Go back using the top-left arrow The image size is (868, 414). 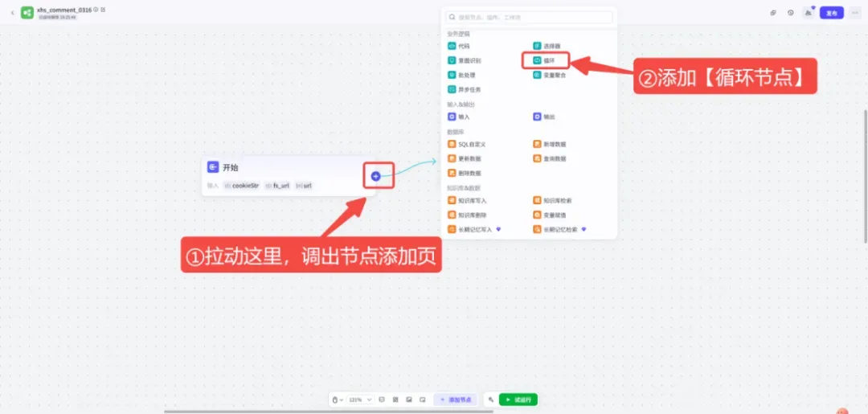click(13, 12)
